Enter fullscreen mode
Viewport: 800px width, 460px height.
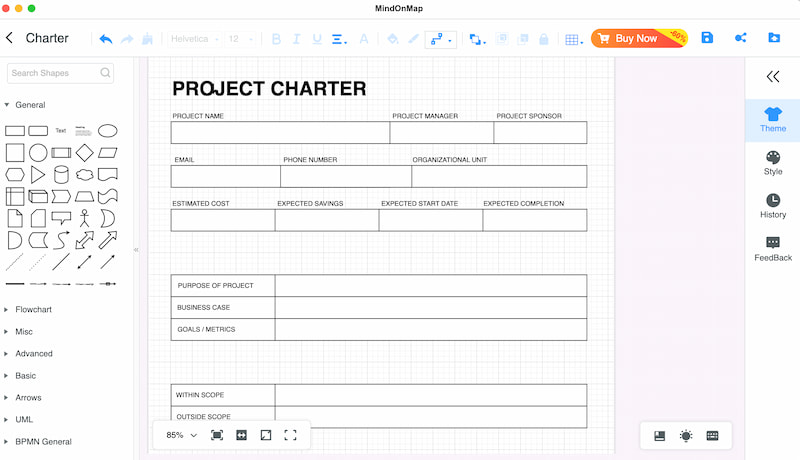point(290,435)
